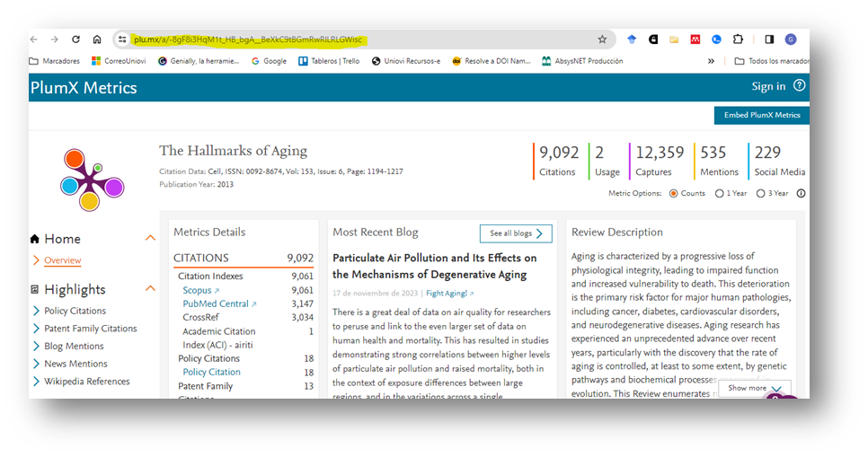868x457 pixels.
Task: Collapse the Home sidebar section
Action: (150, 239)
